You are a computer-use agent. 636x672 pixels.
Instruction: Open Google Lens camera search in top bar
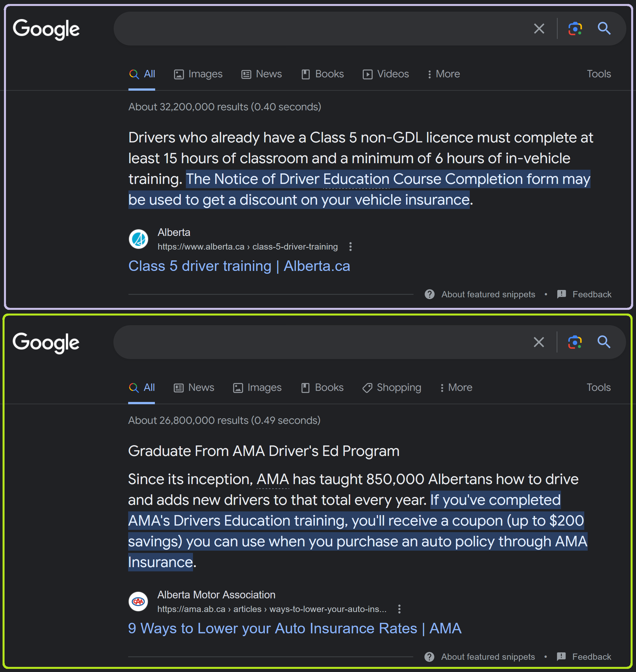pos(575,29)
